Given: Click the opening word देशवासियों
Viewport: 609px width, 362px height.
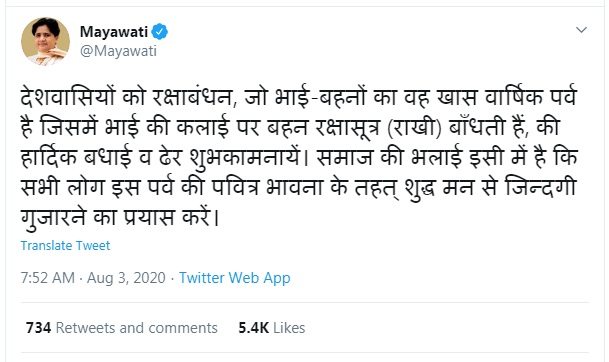Looking at the screenshot, I should click(x=68, y=97).
